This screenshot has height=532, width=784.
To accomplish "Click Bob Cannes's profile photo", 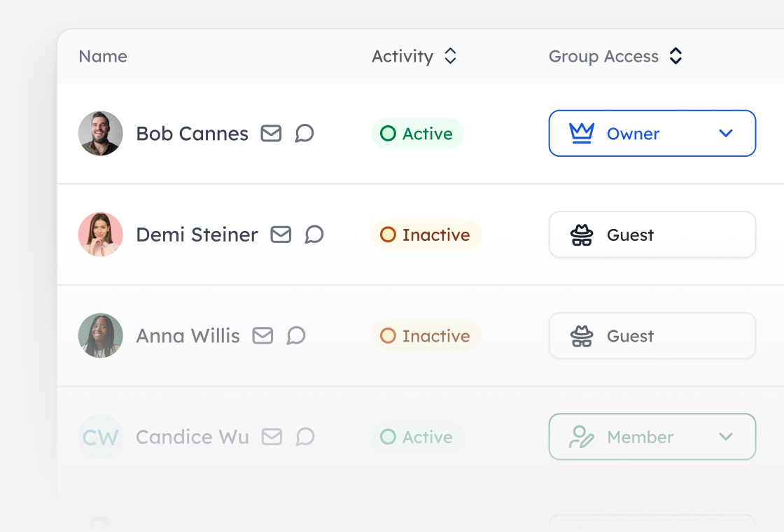I will (100, 133).
